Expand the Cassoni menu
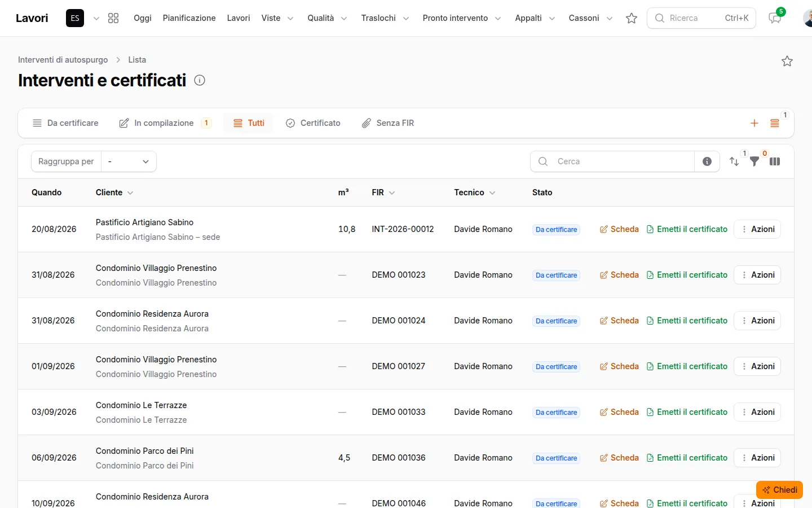Image resolution: width=812 pixels, height=508 pixels. [590, 18]
